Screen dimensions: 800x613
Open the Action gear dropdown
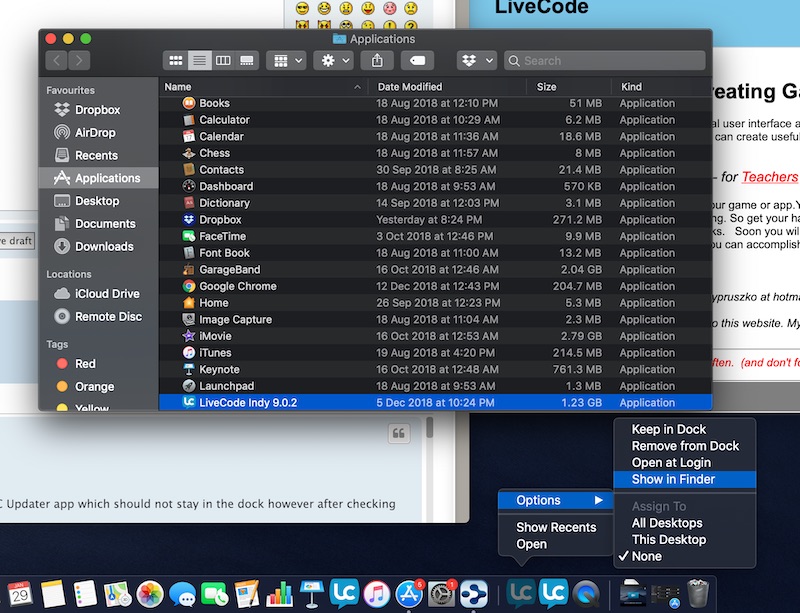coord(333,60)
